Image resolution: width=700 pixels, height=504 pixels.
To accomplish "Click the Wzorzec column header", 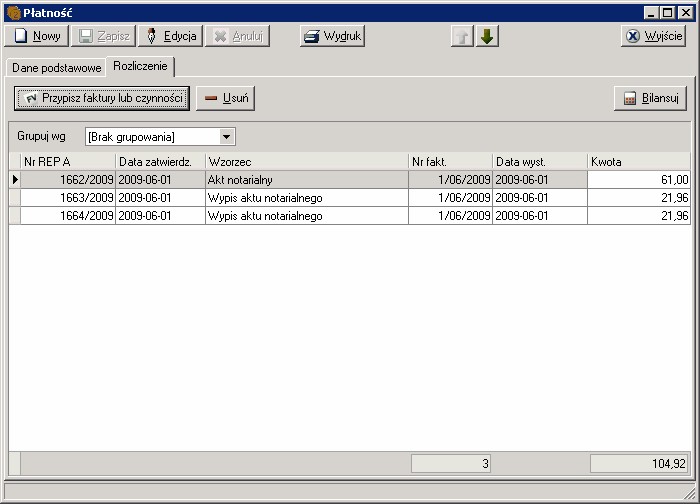I will (306, 161).
